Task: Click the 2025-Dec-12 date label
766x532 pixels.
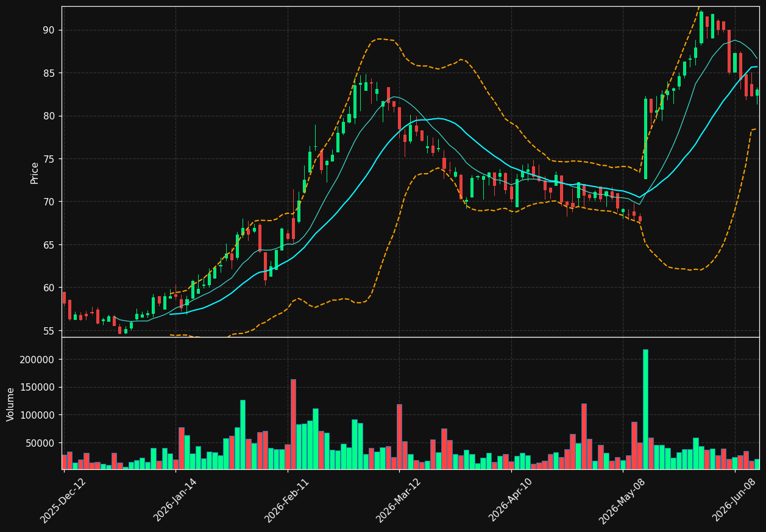Action: pos(63,501)
